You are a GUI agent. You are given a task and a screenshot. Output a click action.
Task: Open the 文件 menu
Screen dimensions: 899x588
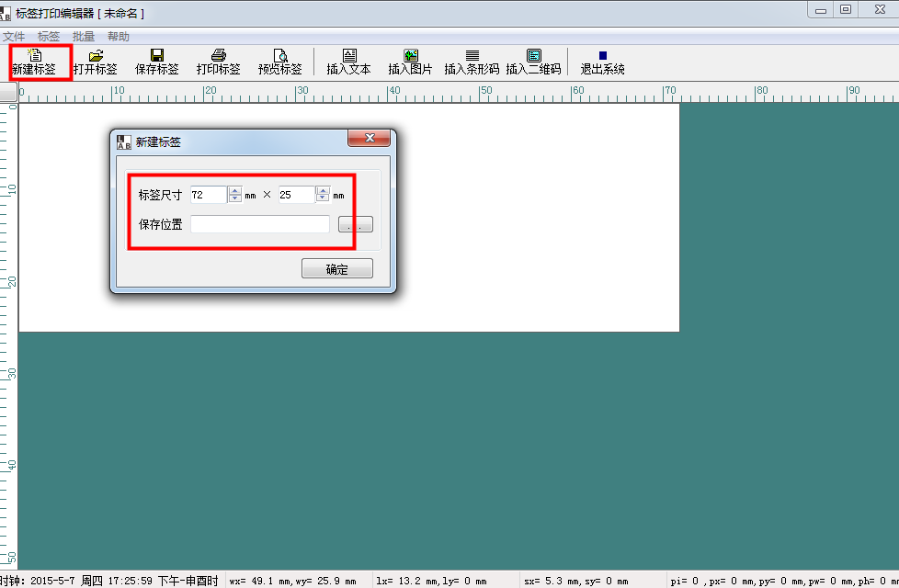13,37
